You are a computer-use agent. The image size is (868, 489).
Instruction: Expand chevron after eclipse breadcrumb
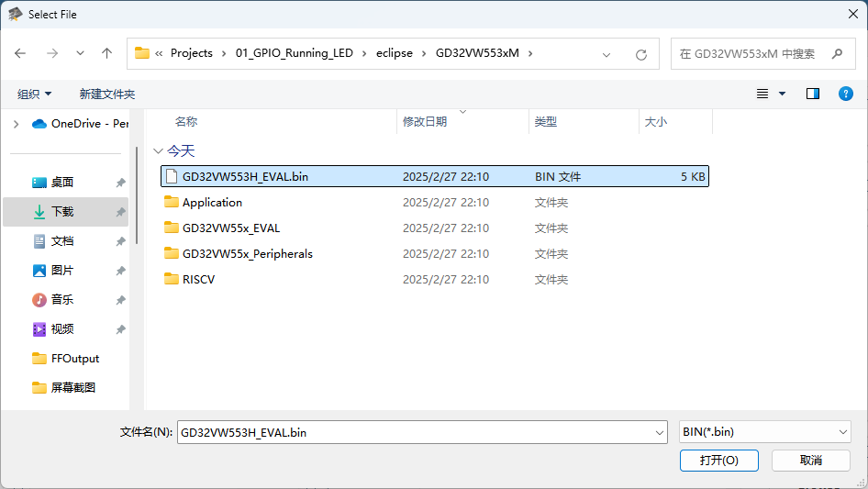(424, 54)
